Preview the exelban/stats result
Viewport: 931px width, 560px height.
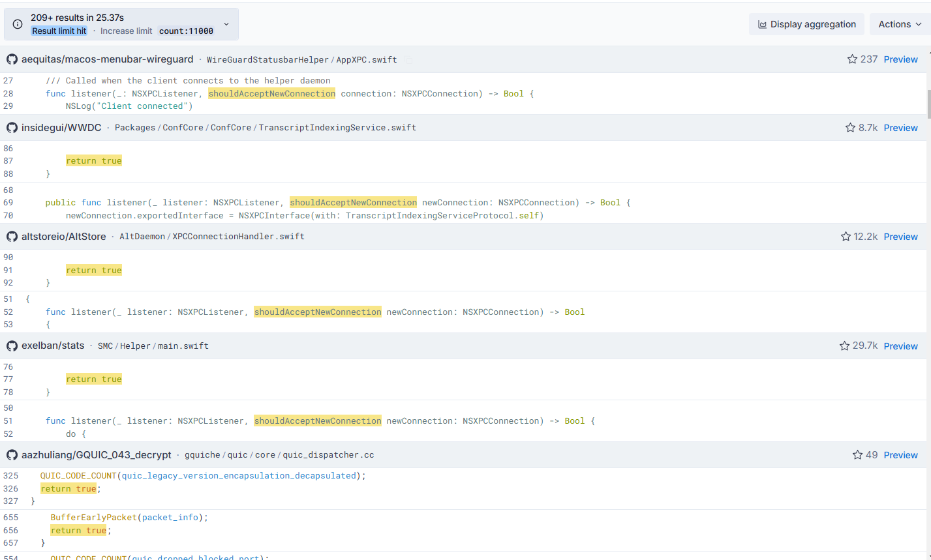coord(900,346)
